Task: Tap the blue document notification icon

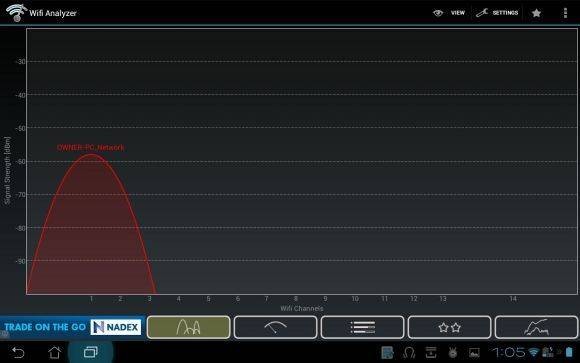Action: [387, 353]
